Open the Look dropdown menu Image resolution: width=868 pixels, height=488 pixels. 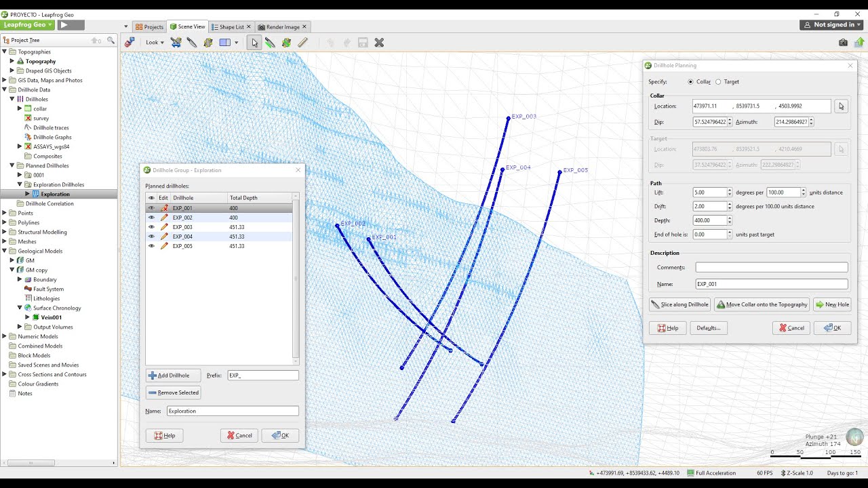tap(155, 42)
